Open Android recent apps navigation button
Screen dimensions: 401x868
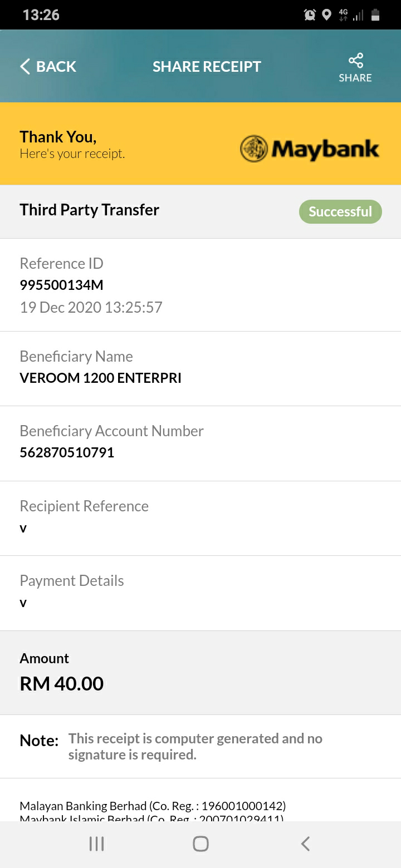pyautogui.click(x=96, y=844)
